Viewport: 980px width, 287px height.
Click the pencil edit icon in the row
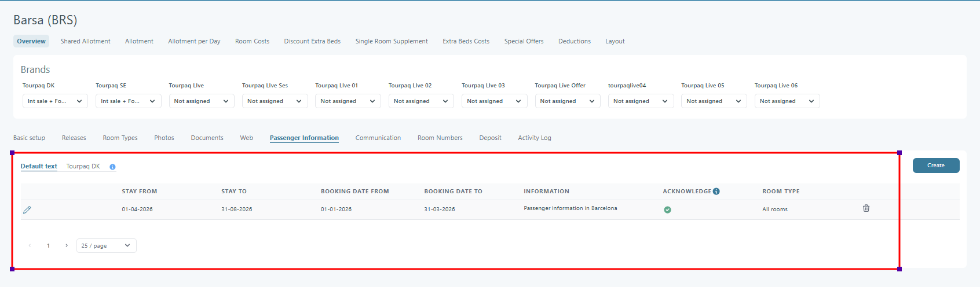tap(27, 210)
